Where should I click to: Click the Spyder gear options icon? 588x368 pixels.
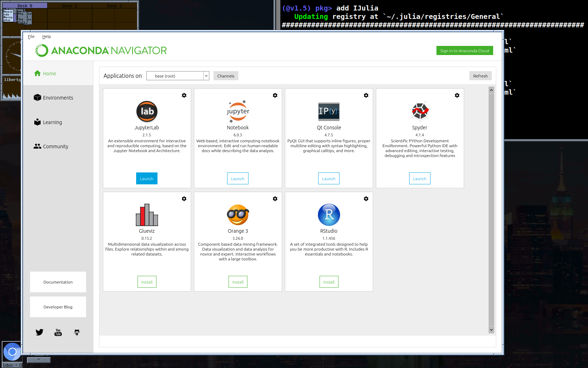click(457, 95)
